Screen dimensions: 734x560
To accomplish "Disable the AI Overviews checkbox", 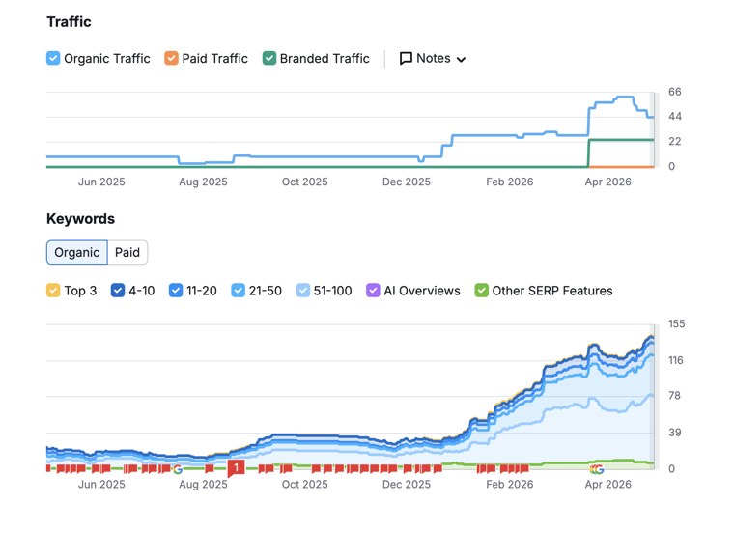I will pos(373,291).
